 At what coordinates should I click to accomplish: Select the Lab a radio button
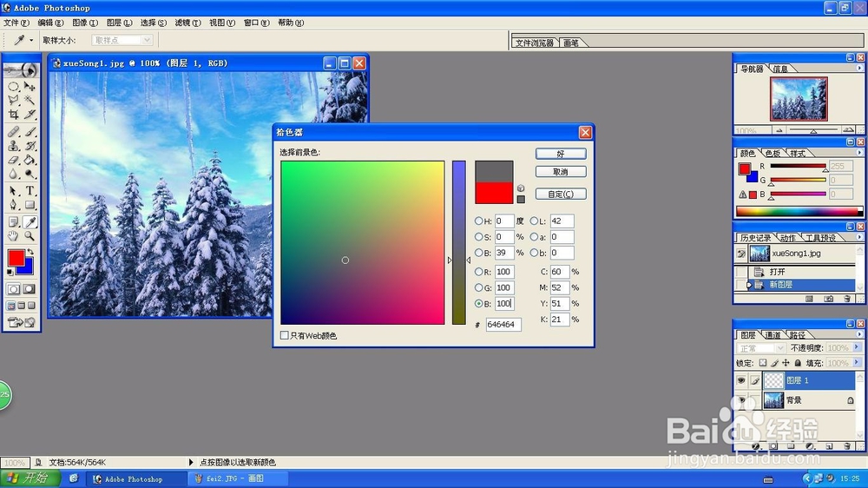[534, 236]
